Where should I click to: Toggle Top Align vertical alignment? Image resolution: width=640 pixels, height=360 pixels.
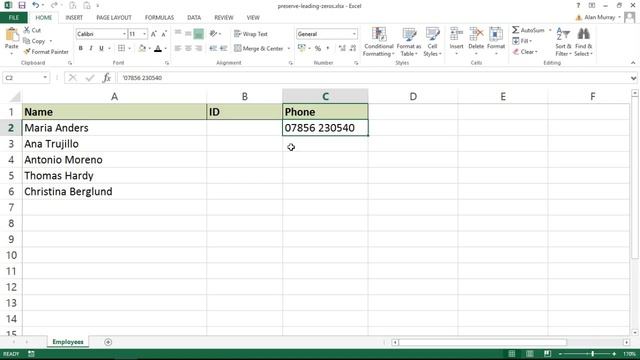pyautogui.click(x=178, y=33)
